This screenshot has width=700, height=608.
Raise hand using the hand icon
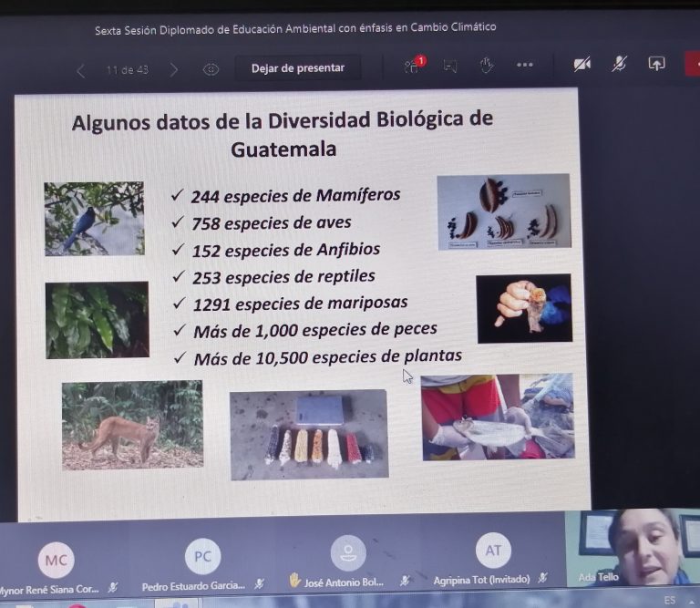(487, 65)
